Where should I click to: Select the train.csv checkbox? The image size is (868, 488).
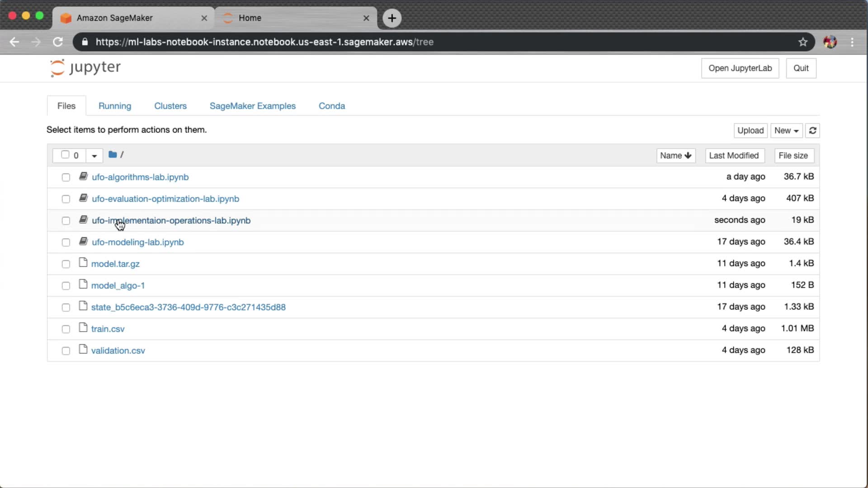pos(66,329)
